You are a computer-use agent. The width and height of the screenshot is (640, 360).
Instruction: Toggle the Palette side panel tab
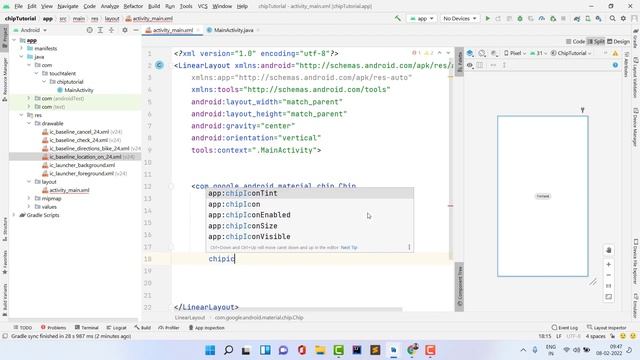point(459,62)
